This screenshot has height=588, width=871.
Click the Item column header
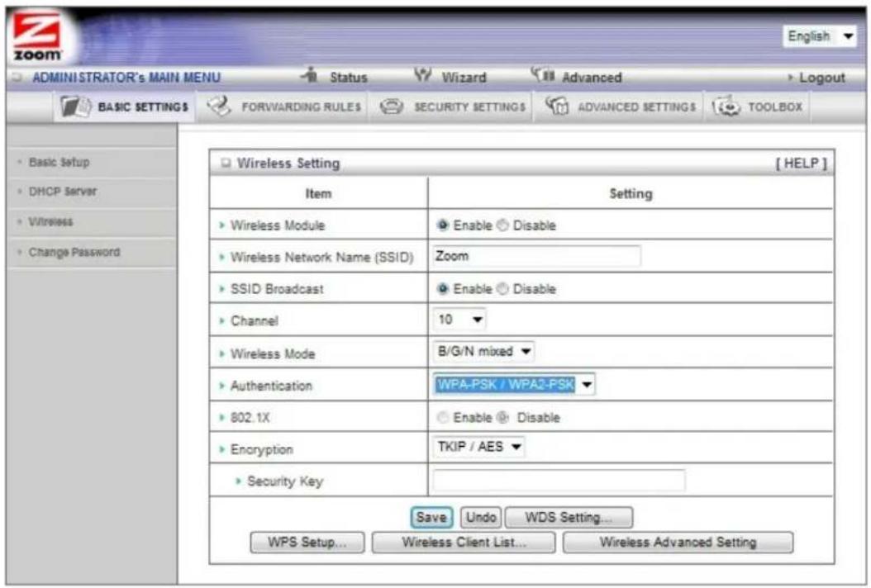point(318,194)
